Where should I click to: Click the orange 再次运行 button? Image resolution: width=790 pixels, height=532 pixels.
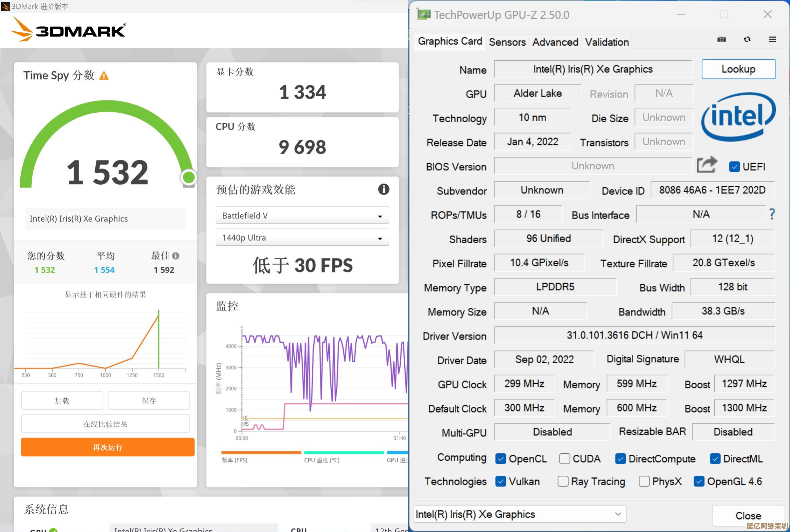[x=108, y=447]
